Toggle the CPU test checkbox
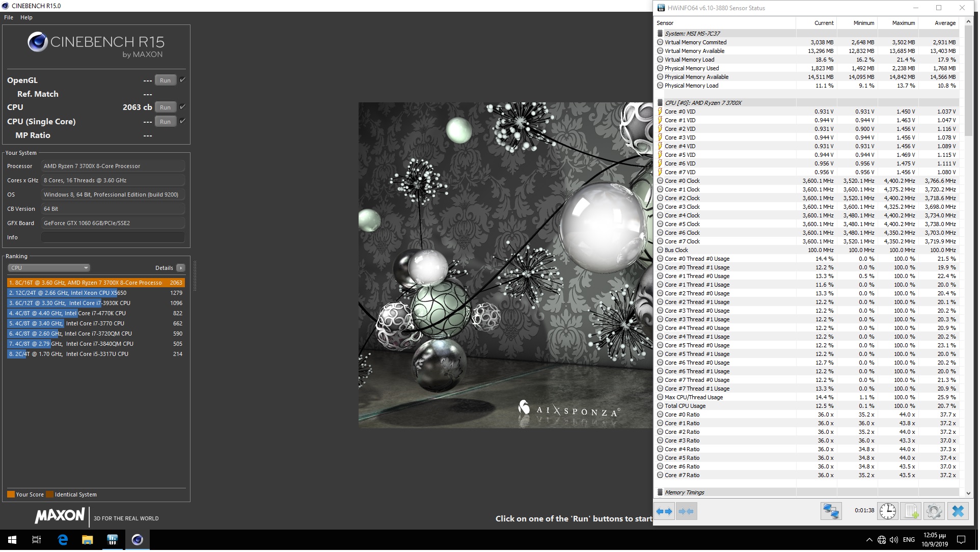 (183, 107)
